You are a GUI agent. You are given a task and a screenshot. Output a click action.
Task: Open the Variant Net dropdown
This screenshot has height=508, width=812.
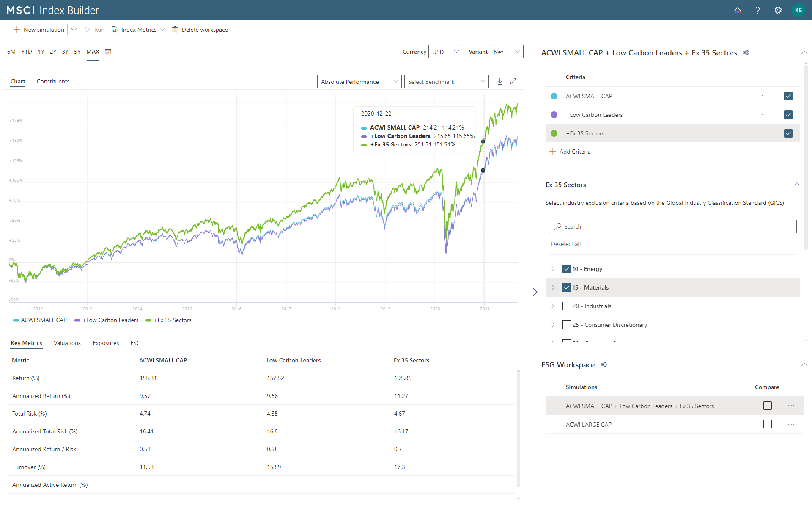click(x=507, y=52)
